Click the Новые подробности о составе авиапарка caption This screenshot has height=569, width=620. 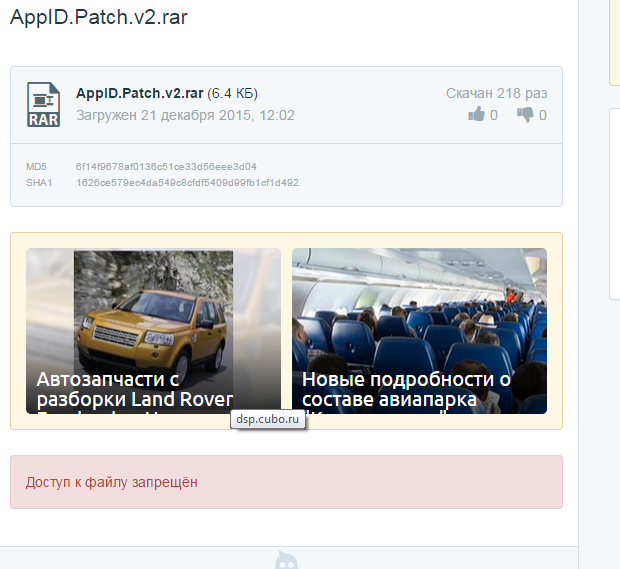(x=406, y=389)
